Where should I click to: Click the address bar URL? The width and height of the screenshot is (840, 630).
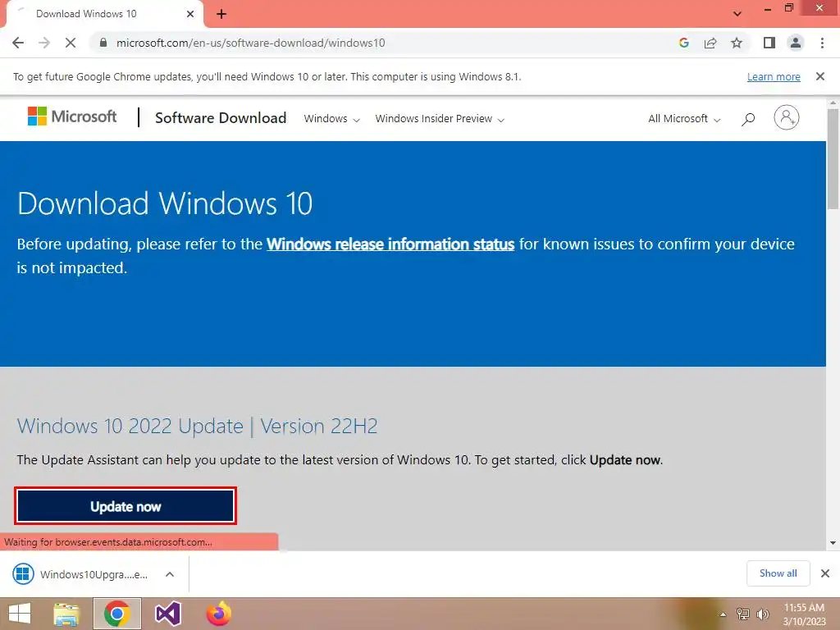click(251, 43)
